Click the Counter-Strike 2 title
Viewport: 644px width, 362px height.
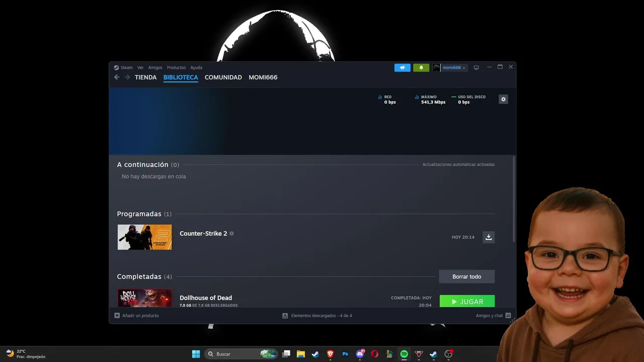click(x=203, y=233)
